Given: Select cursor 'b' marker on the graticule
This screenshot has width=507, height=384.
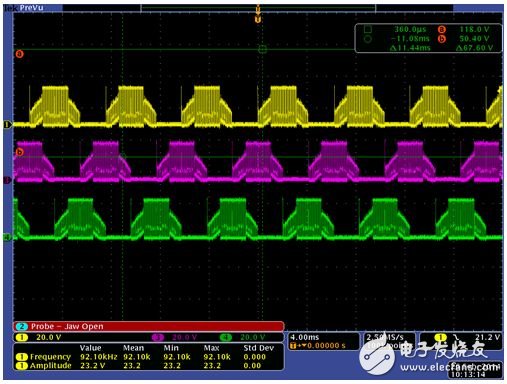Looking at the screenshot, I should coord(20,152).
